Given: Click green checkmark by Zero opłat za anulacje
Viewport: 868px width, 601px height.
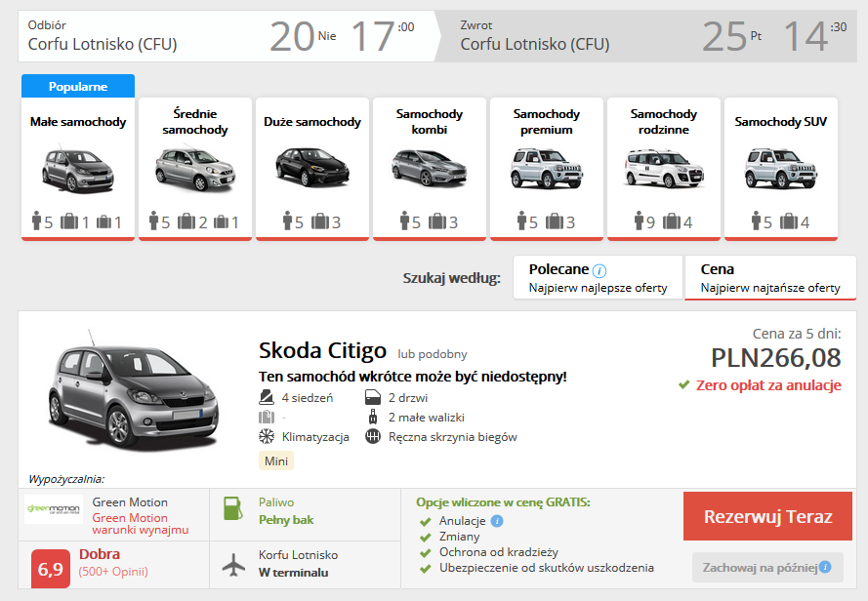Looking at the screenshot, I should pyautogui.click(x=684, y=384).
